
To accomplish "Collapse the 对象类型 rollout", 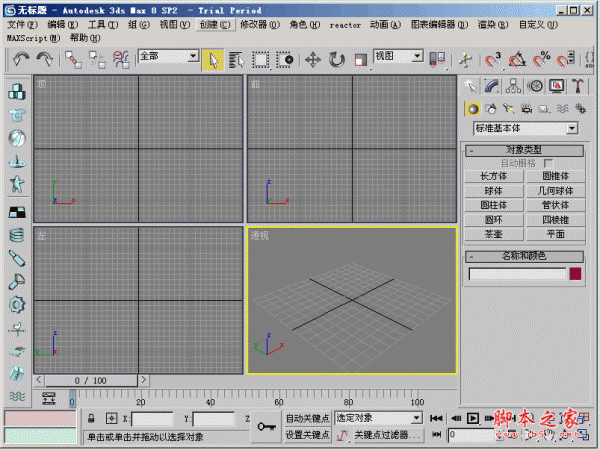I will pyautogui.click(x=524, y=150).
